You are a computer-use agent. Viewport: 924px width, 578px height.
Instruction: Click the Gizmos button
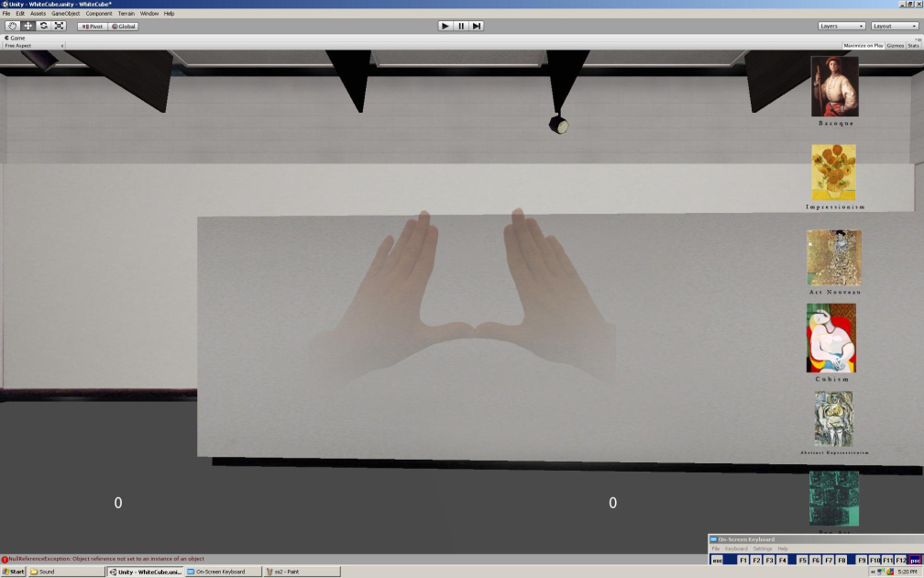[x=894, y=45]
